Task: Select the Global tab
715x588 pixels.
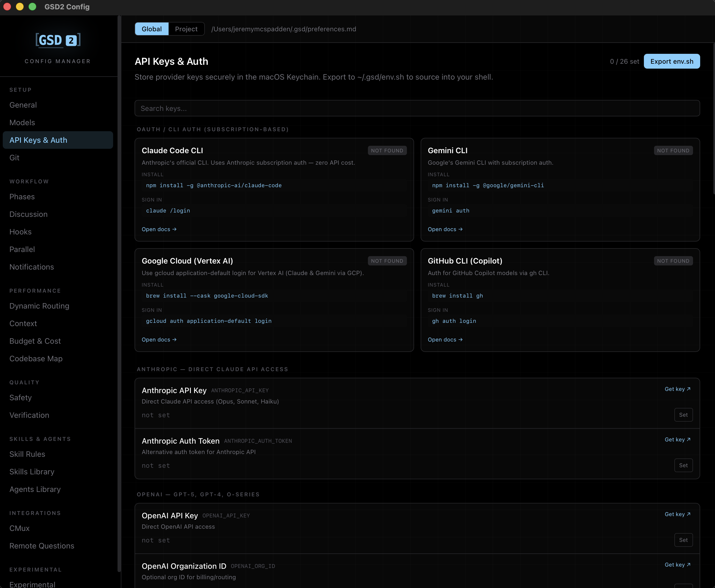Action: 151,29
